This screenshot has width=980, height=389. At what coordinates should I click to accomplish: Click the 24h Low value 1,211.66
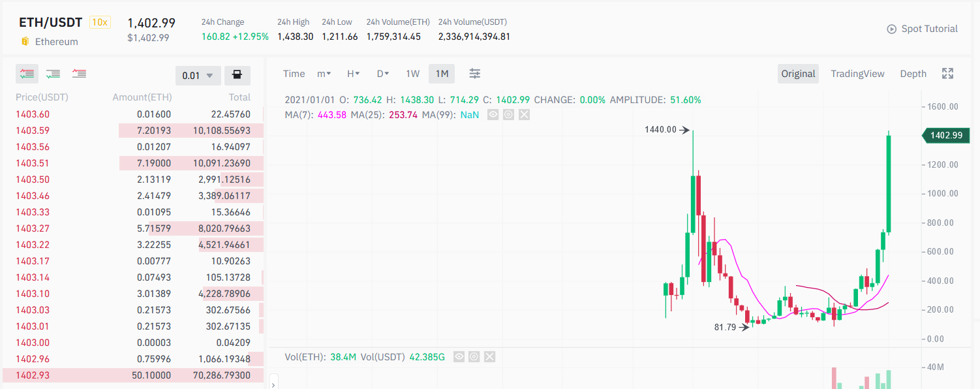click(x=340, y=37)
